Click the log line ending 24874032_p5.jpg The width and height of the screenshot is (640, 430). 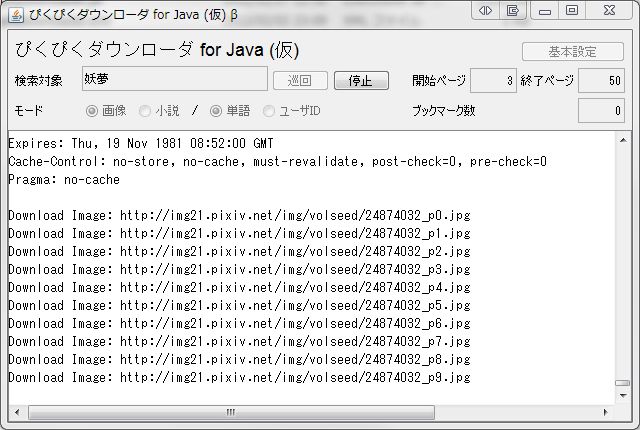point(240,306)
